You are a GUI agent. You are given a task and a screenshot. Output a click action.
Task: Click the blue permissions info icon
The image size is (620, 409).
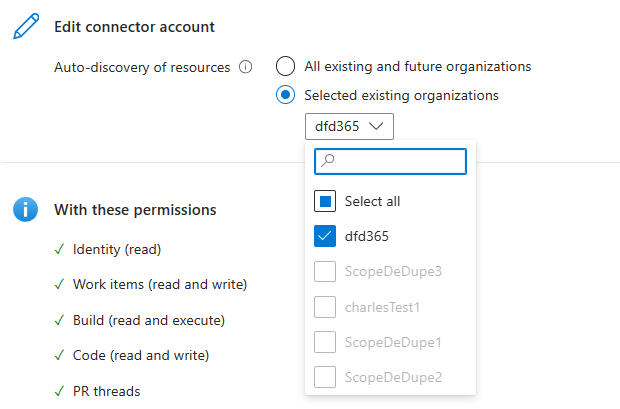(25, 209)
